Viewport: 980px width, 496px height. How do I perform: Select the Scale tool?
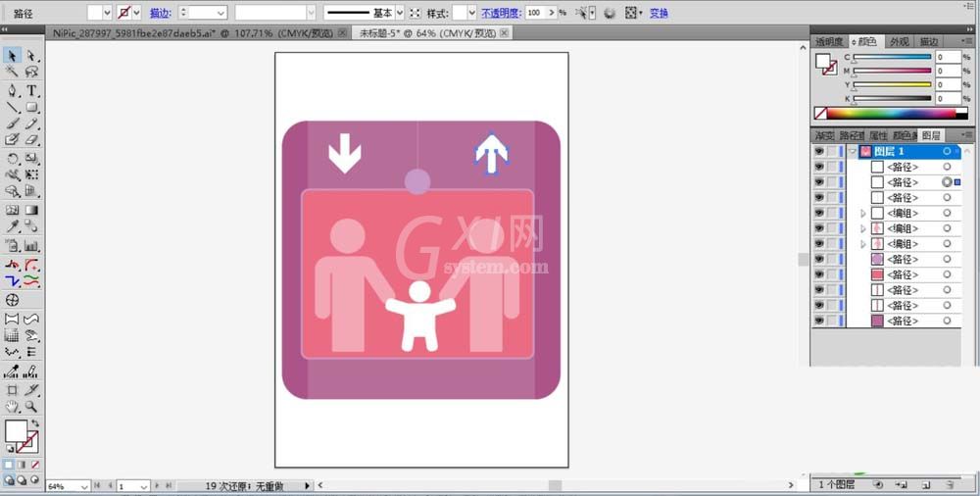click(x=31, y=159)
